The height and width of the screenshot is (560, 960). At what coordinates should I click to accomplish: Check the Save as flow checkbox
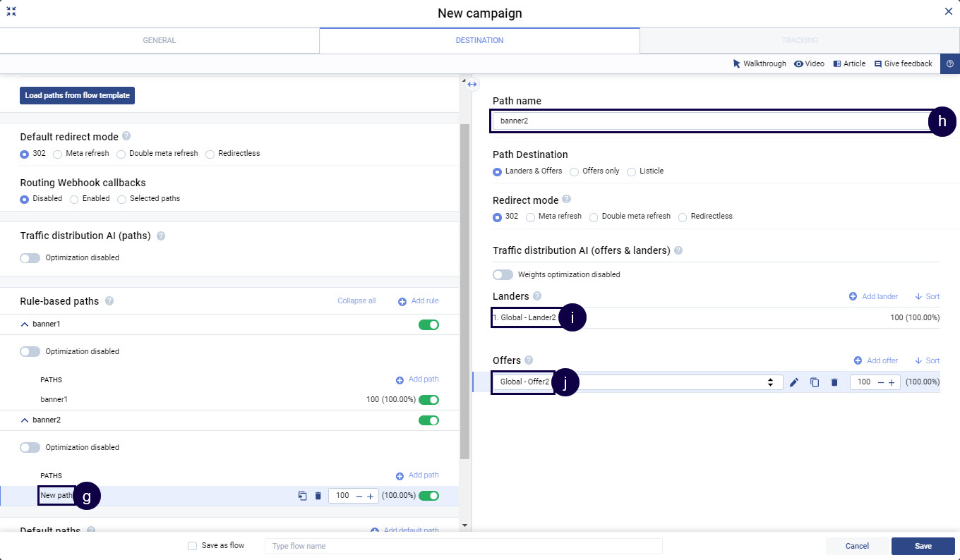pyautogui.click(x=192, y=546)
